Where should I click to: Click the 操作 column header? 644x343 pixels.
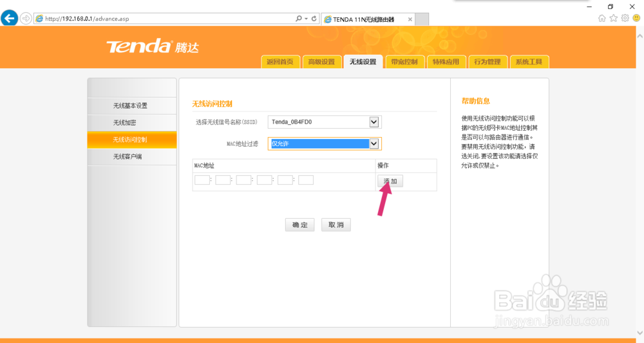[383, 165]
